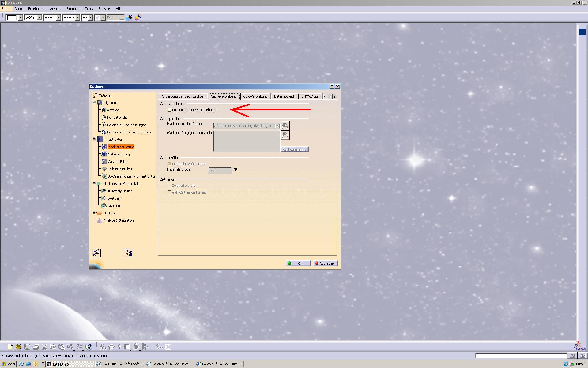Click the Redo arrow icon
The width and height of the screenshot is (588, 368).
pyautogui.click(x=79, y=347)
